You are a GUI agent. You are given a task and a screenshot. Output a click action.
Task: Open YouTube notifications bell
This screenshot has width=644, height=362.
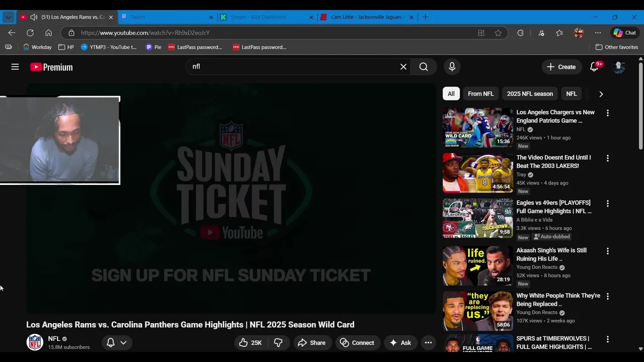click(x=594, y=67)
